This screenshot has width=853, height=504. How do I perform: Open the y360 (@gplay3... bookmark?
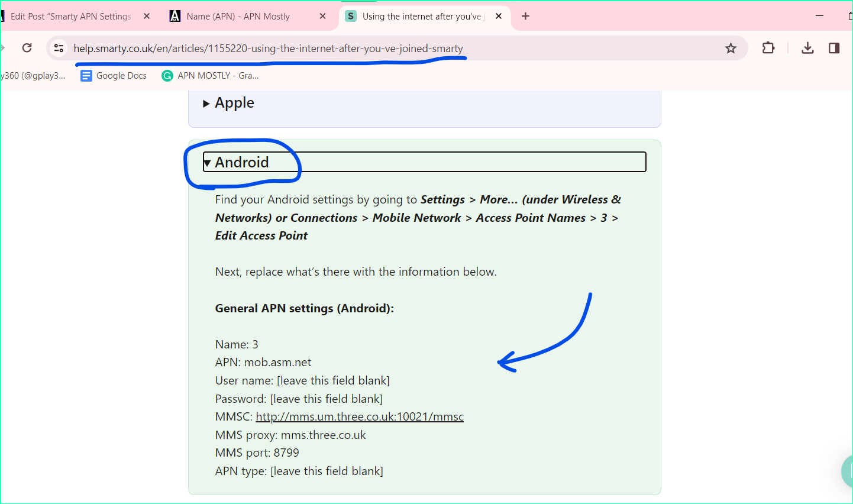[x=33, y=75]
